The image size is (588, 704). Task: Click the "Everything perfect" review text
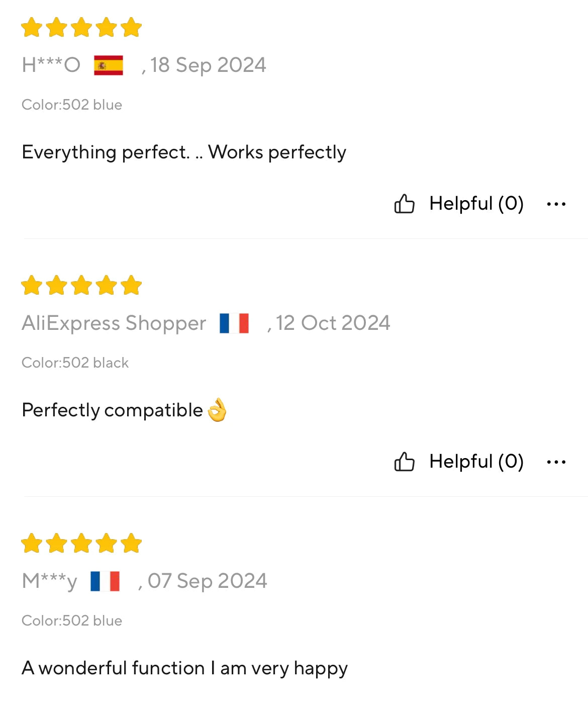pos(184,152)
